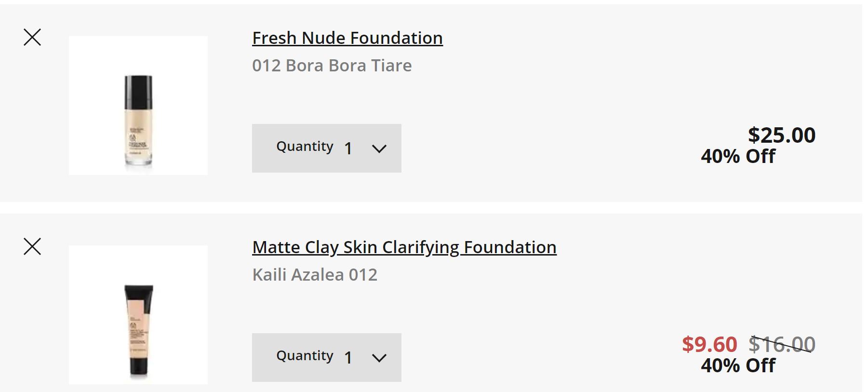Open Matte Clay Skin Clarifying Foundation link
Viewport: 868px width, 392px height.
[404, 247]
